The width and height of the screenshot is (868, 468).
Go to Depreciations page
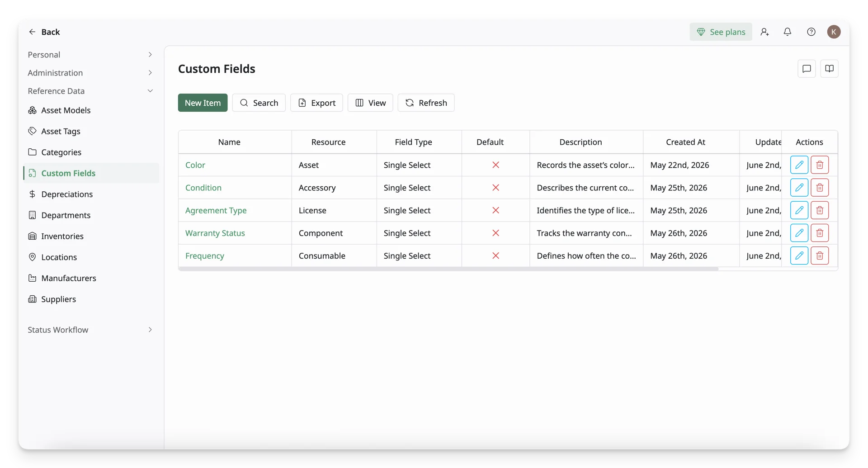67,194
